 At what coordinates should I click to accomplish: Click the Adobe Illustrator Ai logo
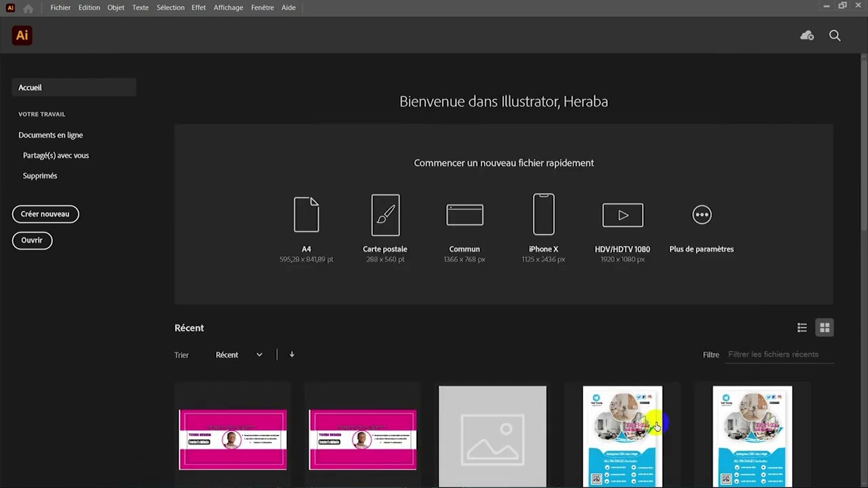coord(22,35)
